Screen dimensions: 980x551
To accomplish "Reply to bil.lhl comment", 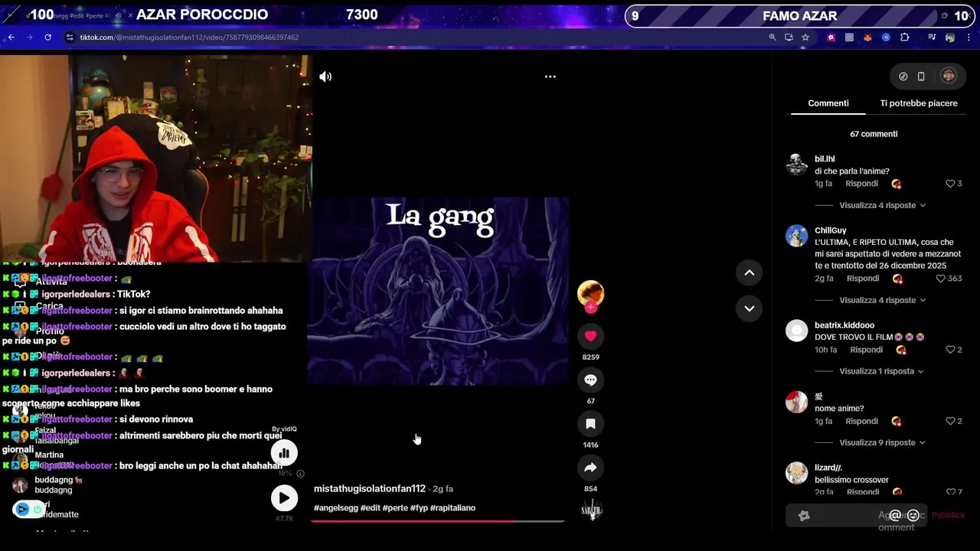I will pos(861,184).
